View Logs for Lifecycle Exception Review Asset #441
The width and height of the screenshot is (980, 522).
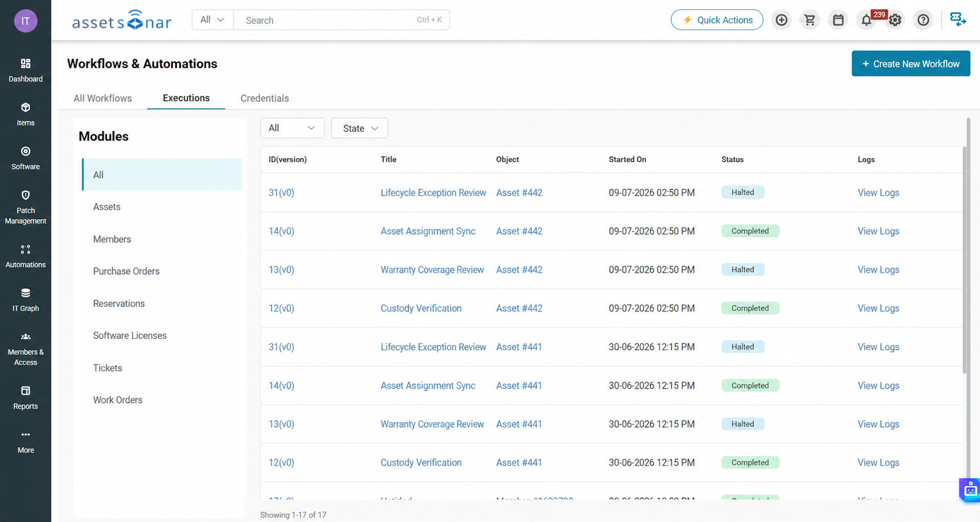tap(878, 347)
